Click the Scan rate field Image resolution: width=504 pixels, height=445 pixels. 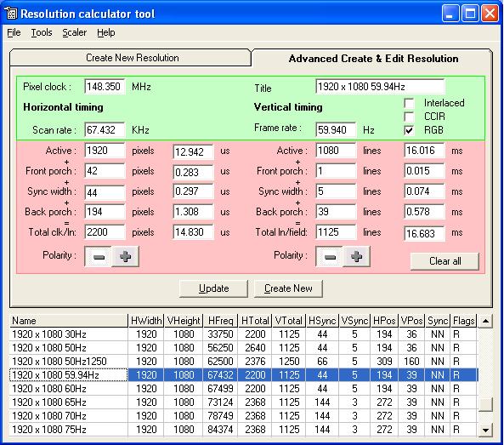point(105,129)
